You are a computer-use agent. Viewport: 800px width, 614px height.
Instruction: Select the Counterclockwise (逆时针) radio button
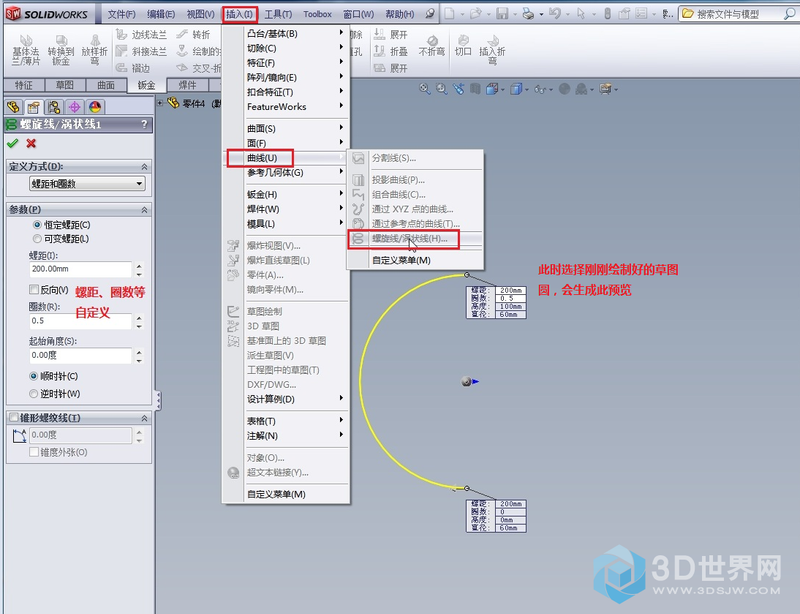click(35, 393)
